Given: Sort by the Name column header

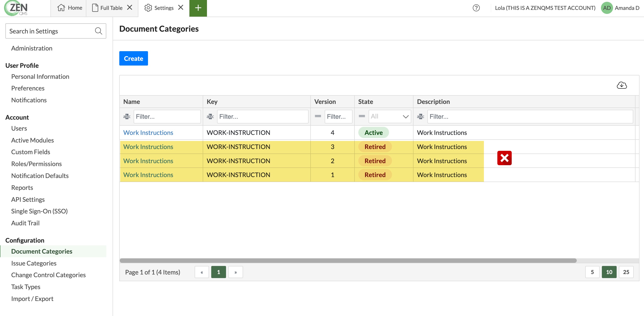Looking at the screenshot, I should tap(161, 102).
